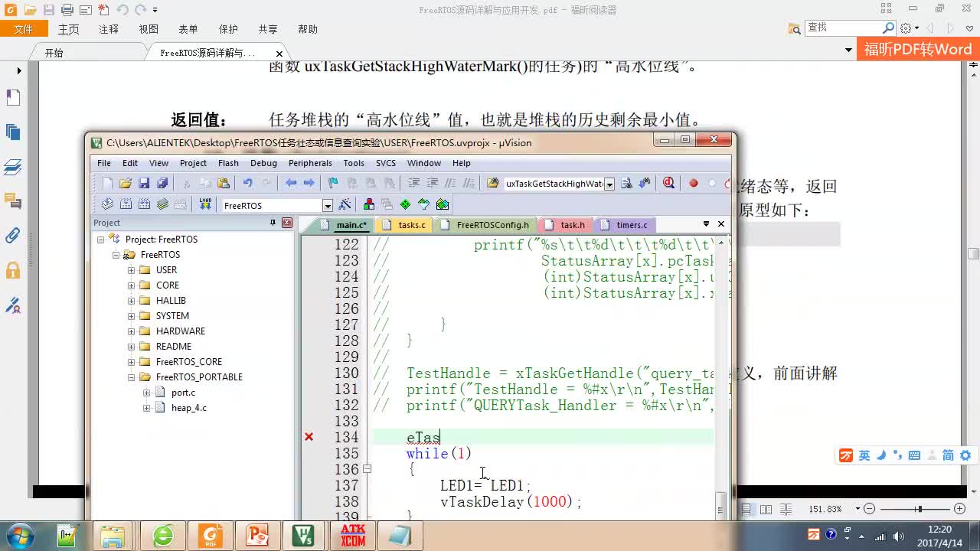980x551 pixels.
Task: Open Manage Project Items icon
Action: point(369,204)
